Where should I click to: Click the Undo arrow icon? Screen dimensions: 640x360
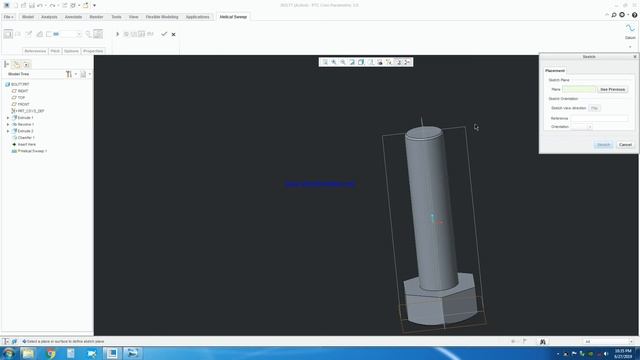point(40,5)
